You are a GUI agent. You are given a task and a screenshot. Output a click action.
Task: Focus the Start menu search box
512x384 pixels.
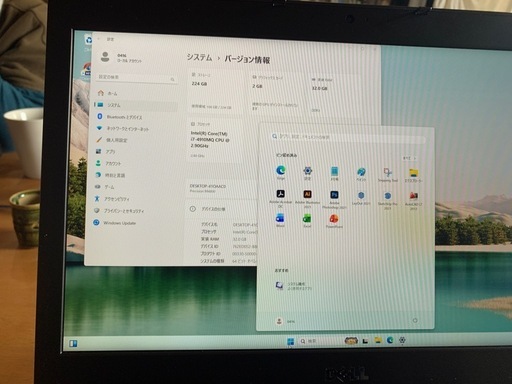pyautogui.click(x=348, y=137)
